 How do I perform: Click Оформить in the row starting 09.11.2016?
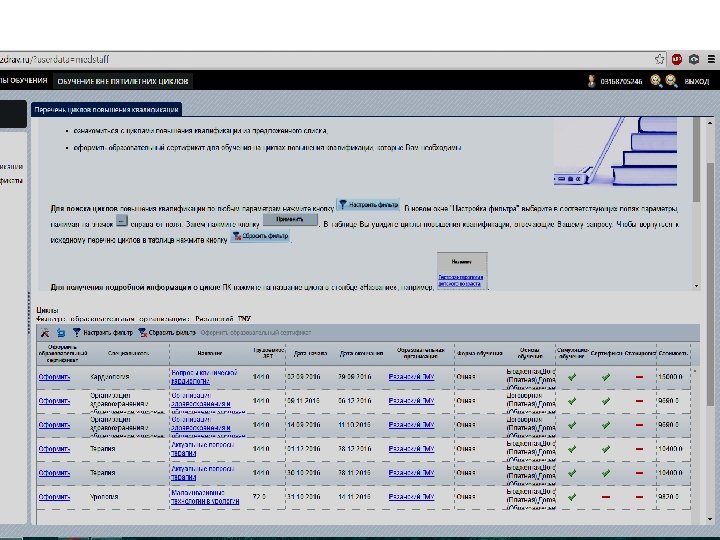[54, 401]
